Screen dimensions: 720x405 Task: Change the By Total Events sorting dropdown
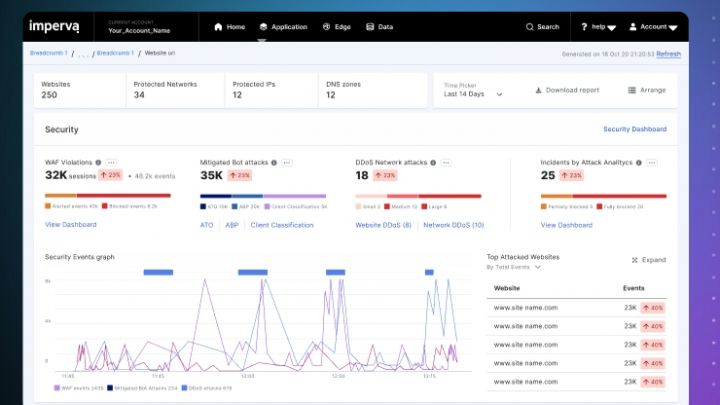[x=513, y=267]
